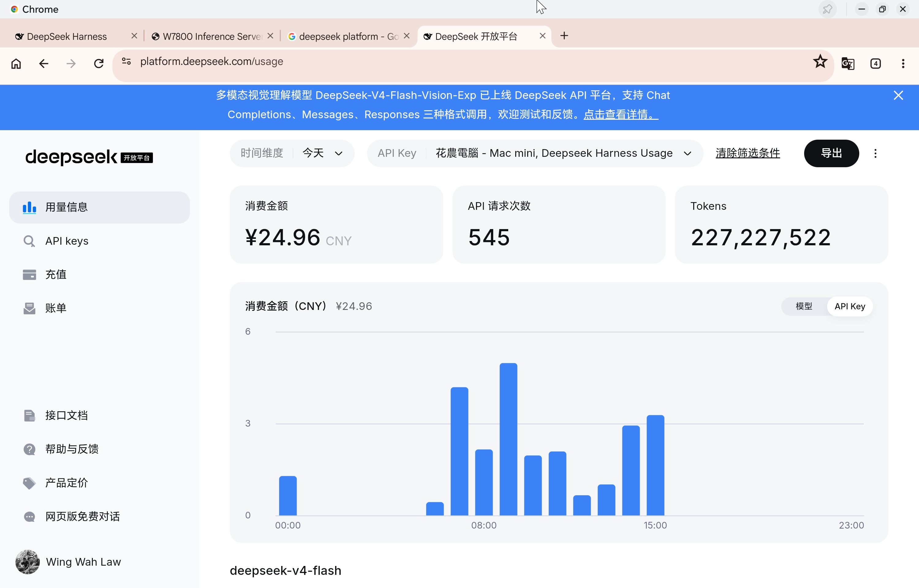Expand the API Key filter dropdown

point(535,153)
